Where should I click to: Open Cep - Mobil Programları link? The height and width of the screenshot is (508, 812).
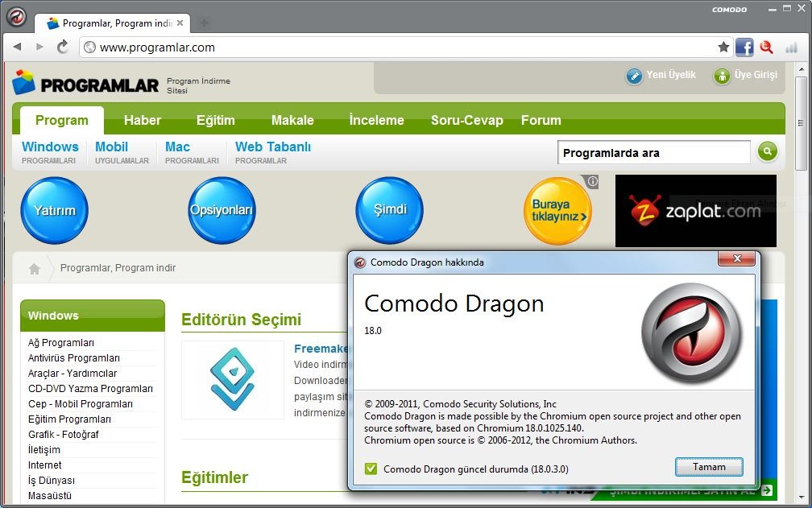click(x=81, y=404)
